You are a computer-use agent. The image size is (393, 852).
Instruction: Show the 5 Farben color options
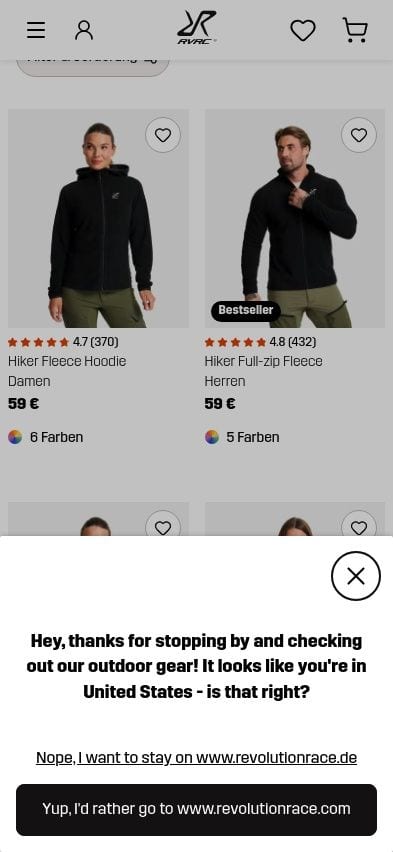pos(242,437)
